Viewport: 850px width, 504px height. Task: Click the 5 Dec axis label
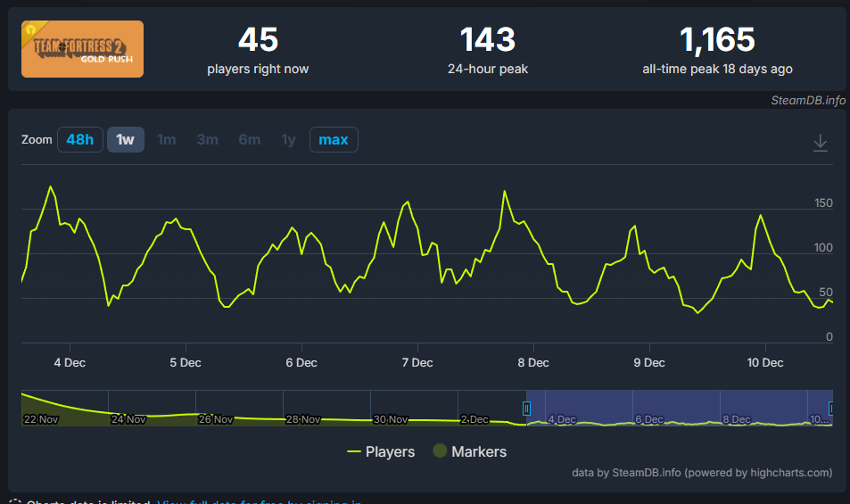click(x=186, y=362)
